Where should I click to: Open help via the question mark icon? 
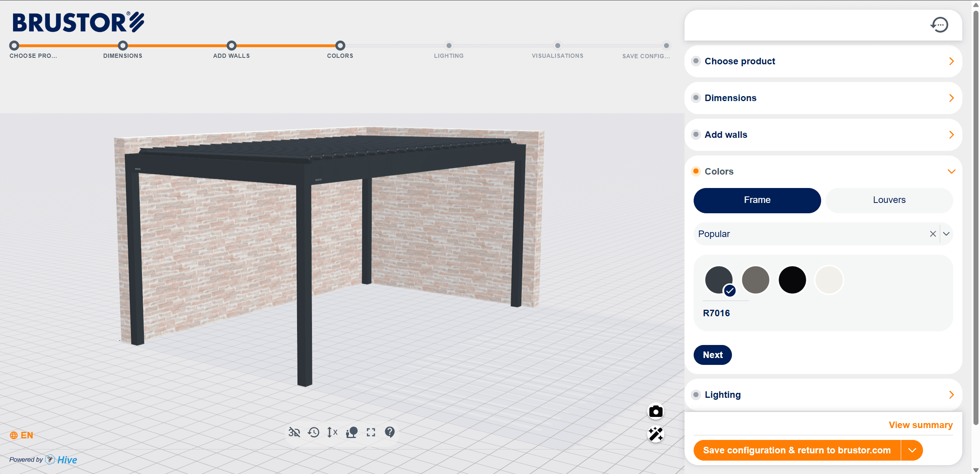390,432
